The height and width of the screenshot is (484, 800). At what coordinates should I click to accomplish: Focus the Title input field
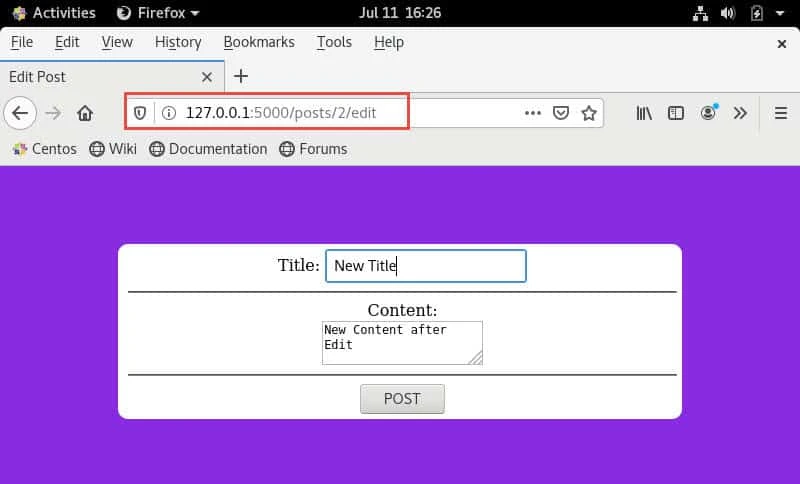click(x=426, y=266)
